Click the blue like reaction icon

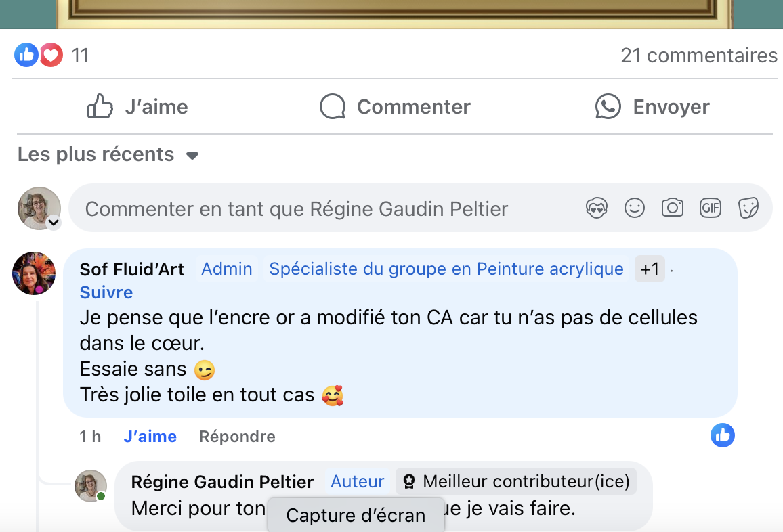pyautogui.click(x=26, y=55)
